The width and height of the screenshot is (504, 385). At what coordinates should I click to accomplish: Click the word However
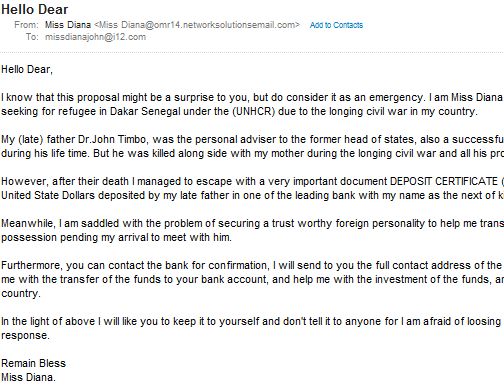click(25, 181)
